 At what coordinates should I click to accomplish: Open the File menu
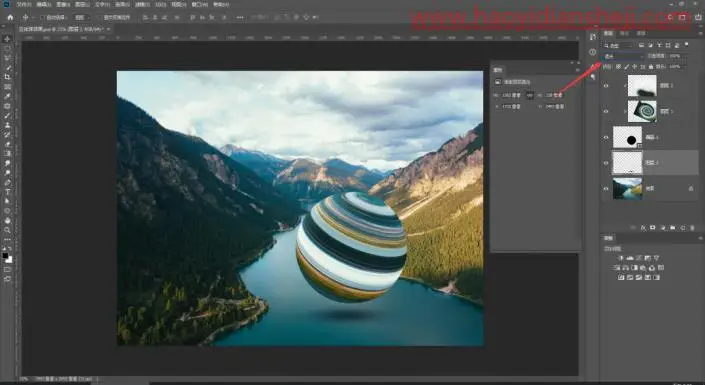point(23,4)
